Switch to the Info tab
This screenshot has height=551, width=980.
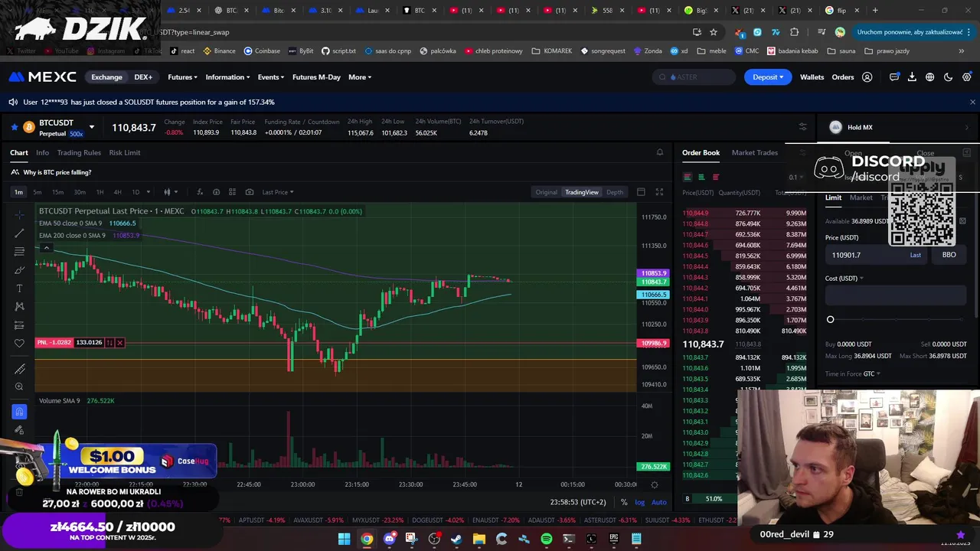click(x=42, y=152)
